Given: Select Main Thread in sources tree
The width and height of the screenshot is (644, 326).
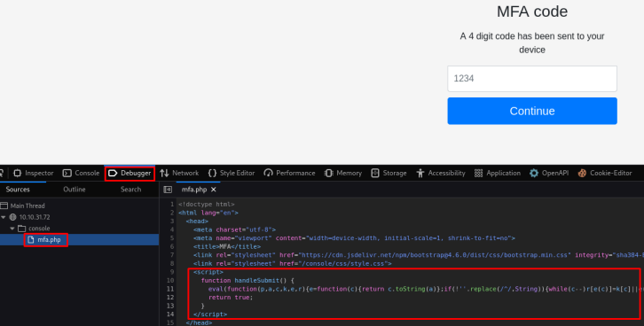Looking at the screenshot, I should 27,206.
